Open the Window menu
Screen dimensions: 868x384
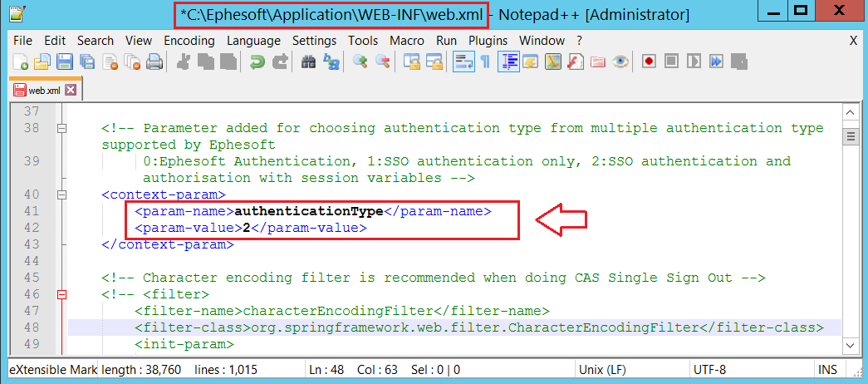tap(542, 41)
